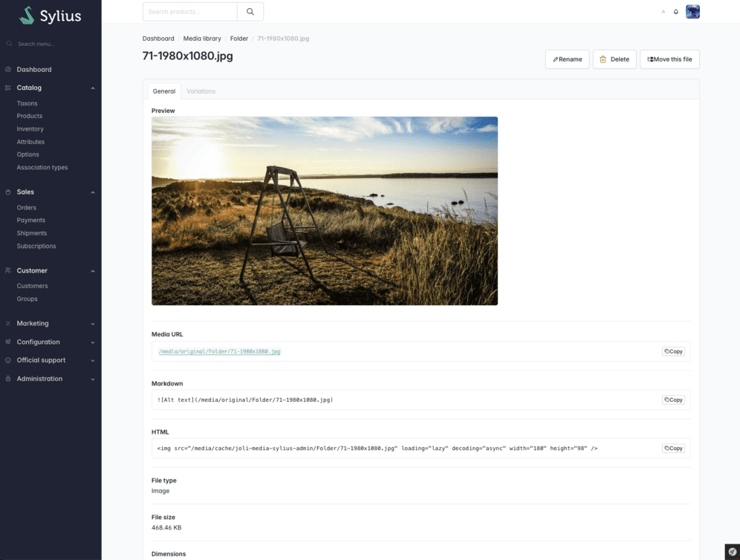Switch to the Variations tab

(x=201, y=91)
